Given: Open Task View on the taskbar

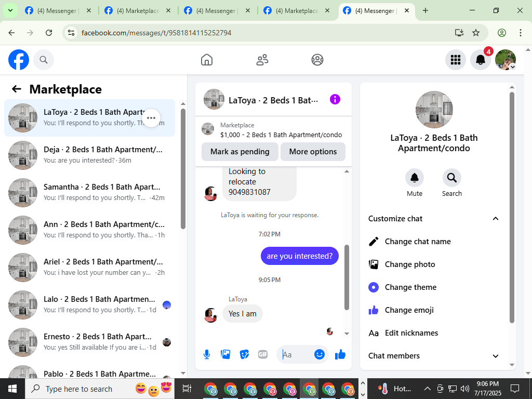Looking at the screenshot, I should (187, 389).
